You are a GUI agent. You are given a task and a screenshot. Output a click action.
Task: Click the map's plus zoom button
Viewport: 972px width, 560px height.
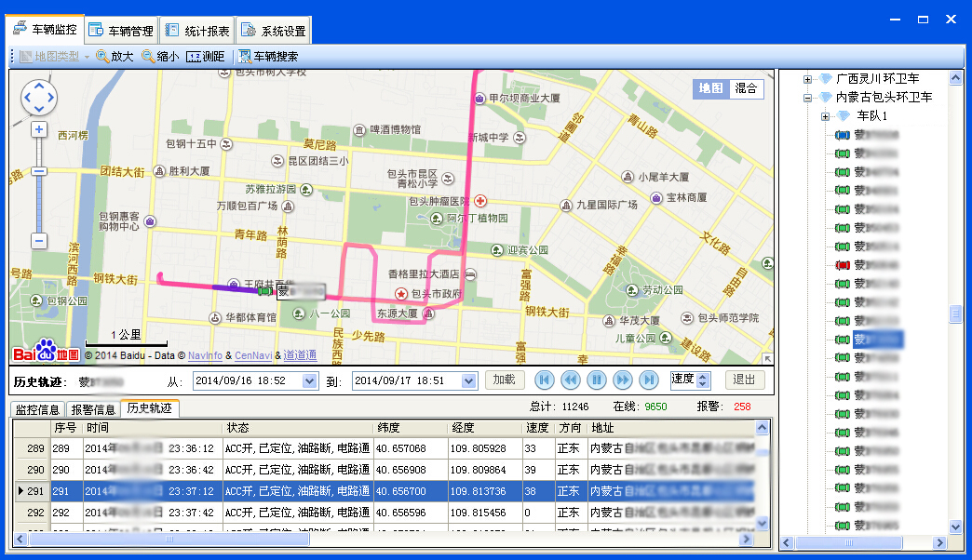[x=39, y=130]
